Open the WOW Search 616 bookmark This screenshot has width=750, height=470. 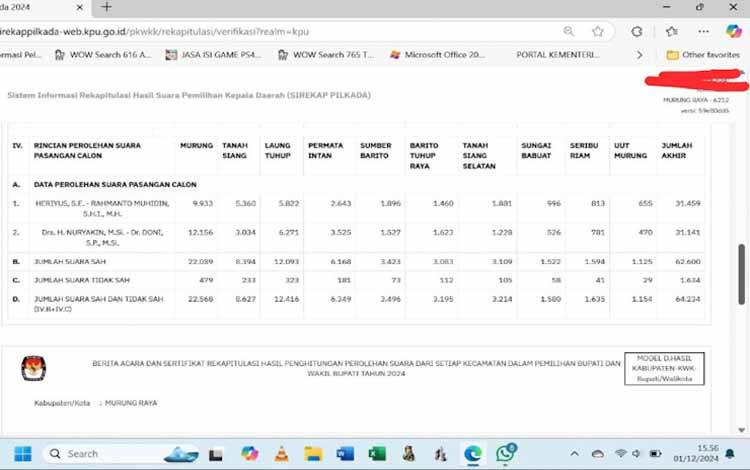[103, 55]
